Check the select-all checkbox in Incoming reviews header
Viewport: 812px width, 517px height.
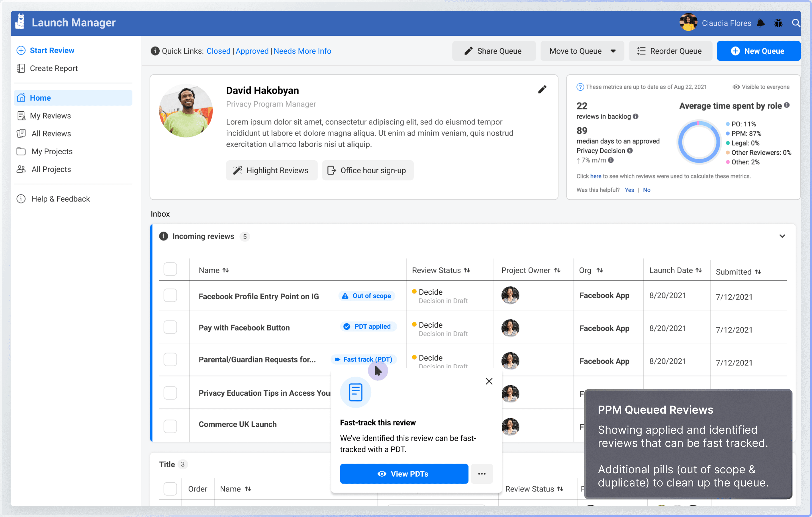point(170,269)
